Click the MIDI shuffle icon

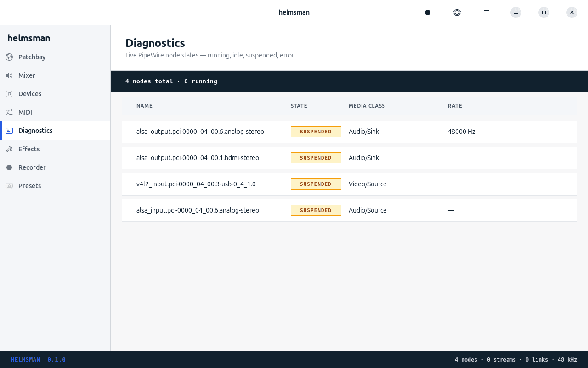(9, 112)
